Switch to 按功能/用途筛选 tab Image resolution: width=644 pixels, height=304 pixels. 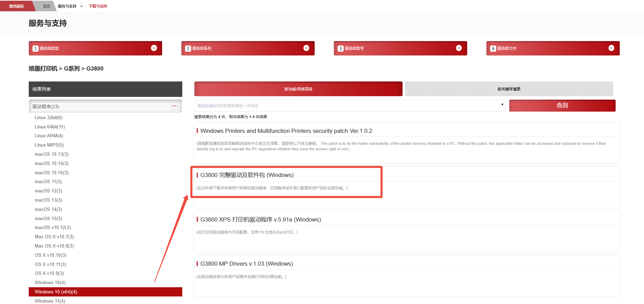tap(298, 89)
